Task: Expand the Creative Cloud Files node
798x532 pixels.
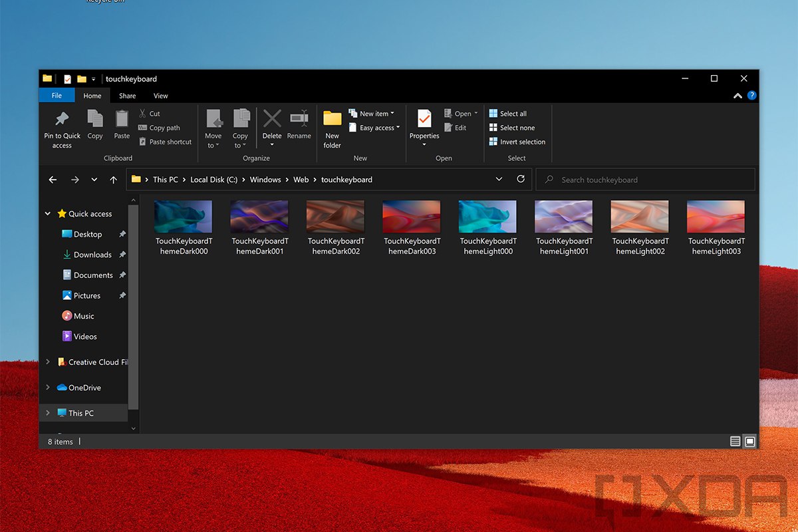Action: 48,362
